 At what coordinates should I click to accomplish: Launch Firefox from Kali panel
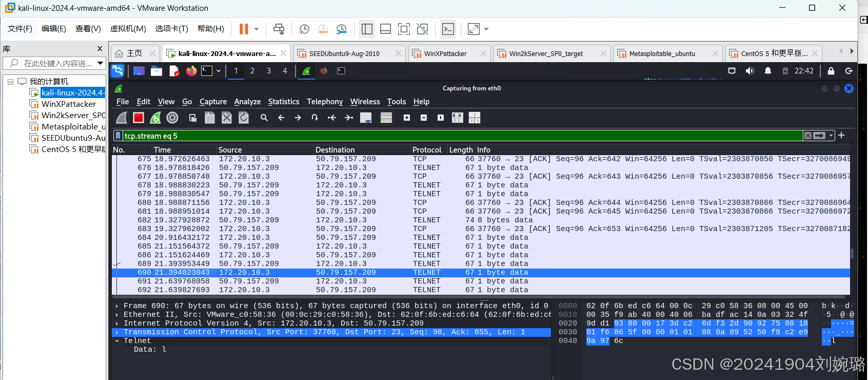coord(191,71)
